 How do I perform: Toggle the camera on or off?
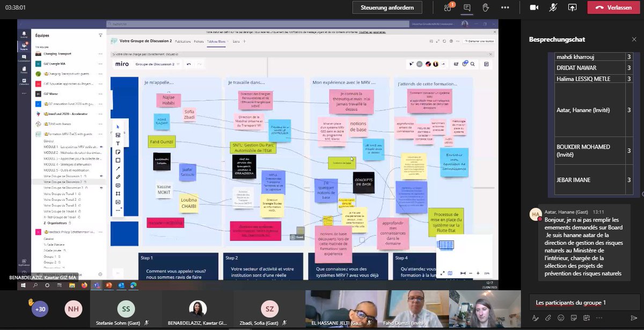point(534,8)
